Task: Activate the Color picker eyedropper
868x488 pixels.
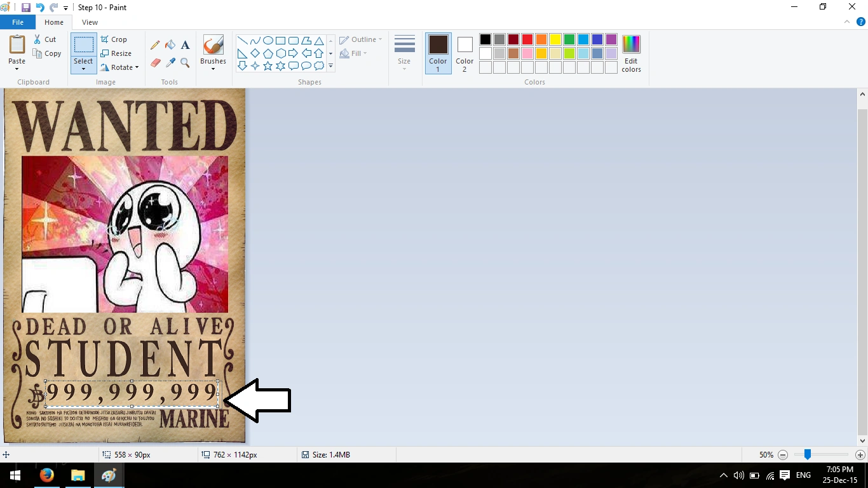Action: coord(170,63)
